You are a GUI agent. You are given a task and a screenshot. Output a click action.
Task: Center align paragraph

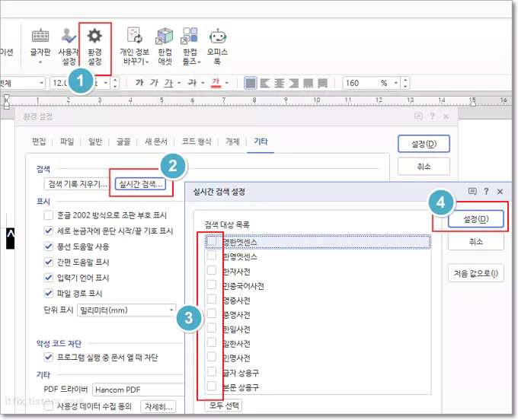(279, 83)
